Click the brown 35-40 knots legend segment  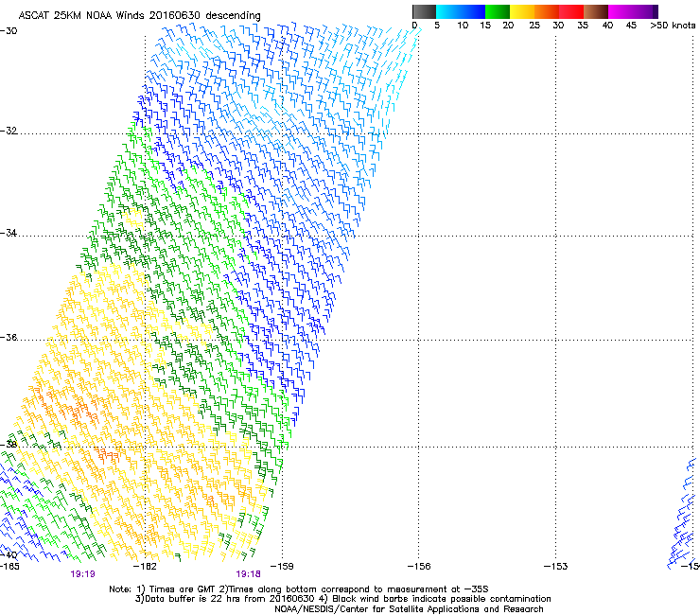pyautogui.click(x=596, y=11)
